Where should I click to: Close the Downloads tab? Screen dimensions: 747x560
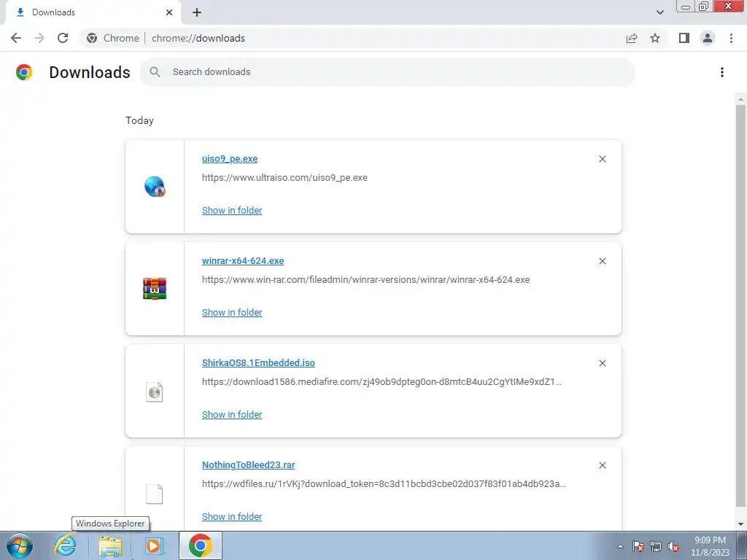tap(169, 12)
